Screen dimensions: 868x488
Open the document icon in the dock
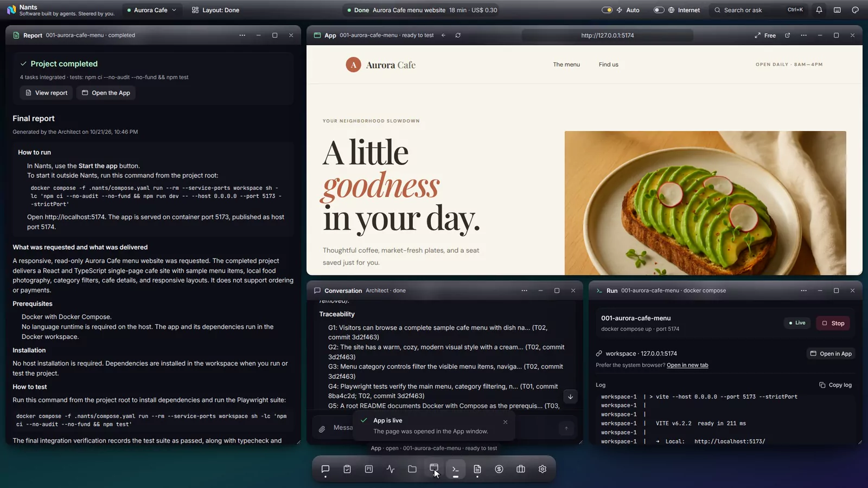point(477,469)
